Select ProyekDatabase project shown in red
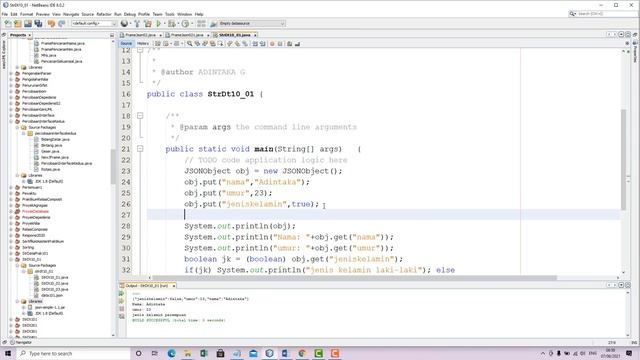The width and height of the screenshot is (640, 360). pos(36,211)
